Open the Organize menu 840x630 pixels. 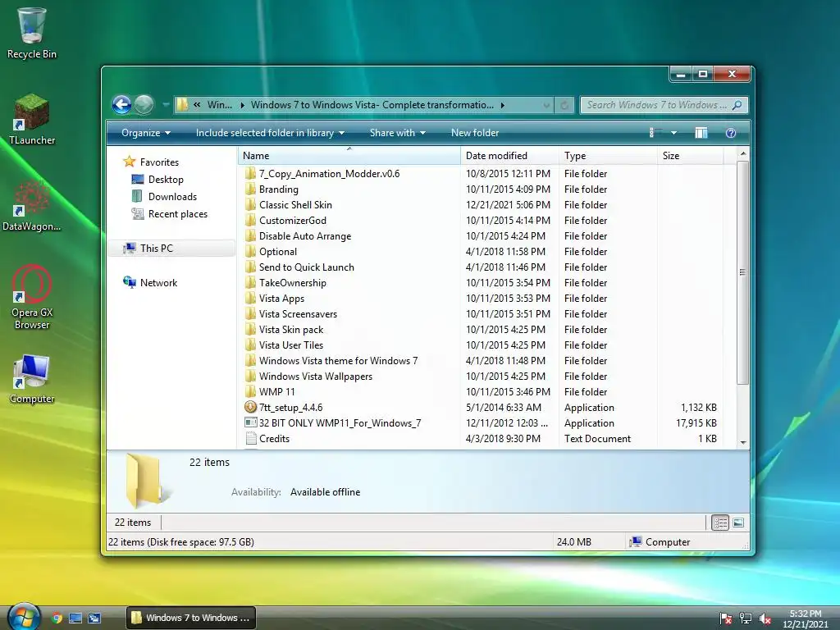click(x=146, y=133)
